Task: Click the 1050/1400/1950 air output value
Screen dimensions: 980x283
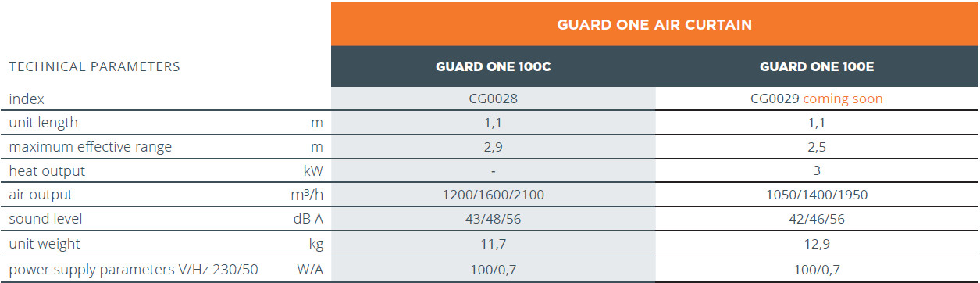Action: [817, 195]
